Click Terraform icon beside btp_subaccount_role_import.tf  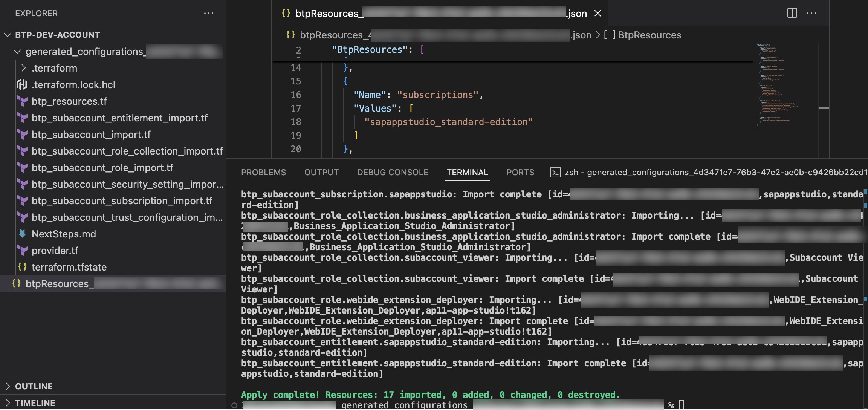pos(23,167)
